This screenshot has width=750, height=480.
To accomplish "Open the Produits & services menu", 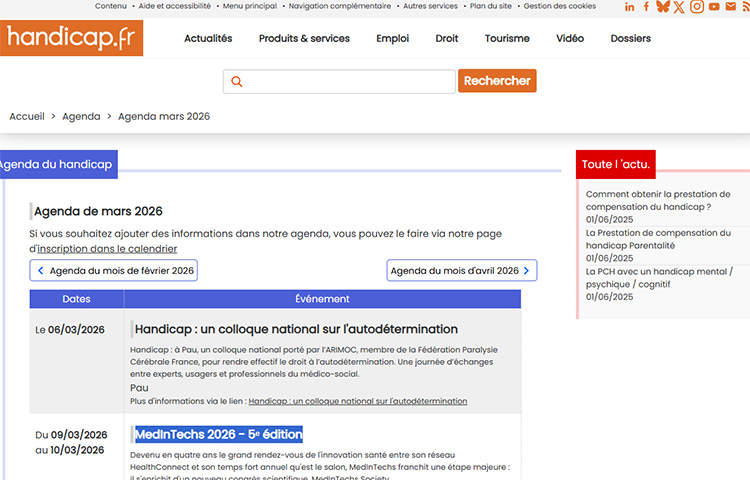I will coord(304,39).
